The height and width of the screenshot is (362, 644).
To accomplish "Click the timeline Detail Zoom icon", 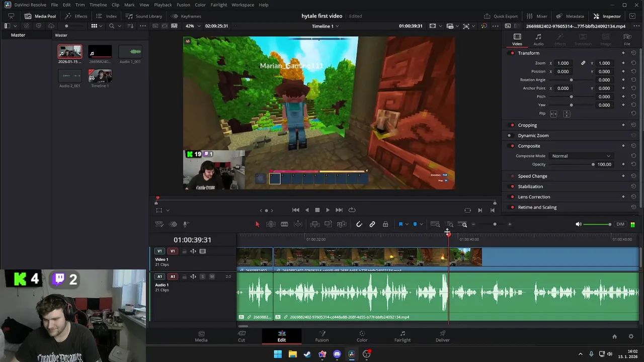I will (x=450, y=224).
